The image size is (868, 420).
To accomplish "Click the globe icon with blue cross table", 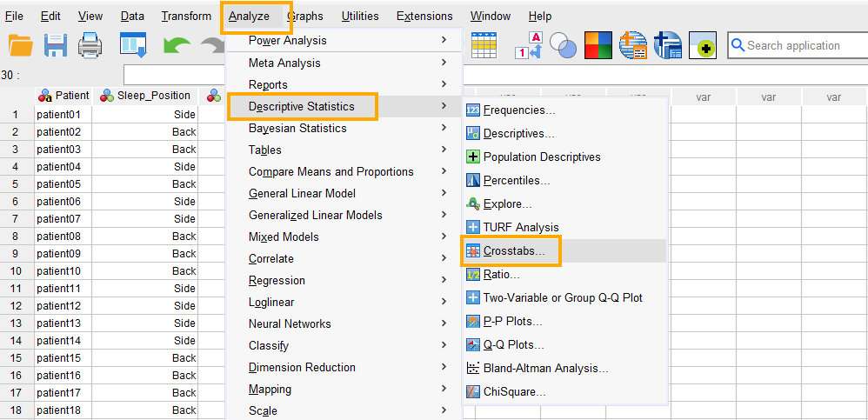I will click(668, 45).
